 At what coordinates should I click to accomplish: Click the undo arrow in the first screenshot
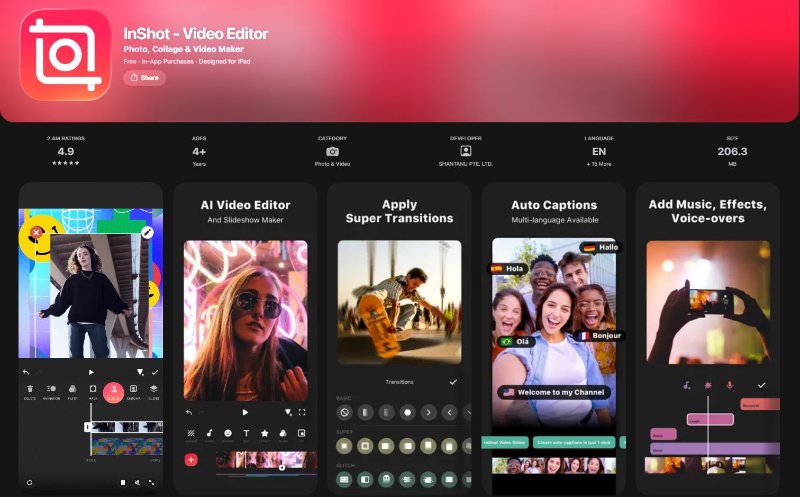pos(26,372)
